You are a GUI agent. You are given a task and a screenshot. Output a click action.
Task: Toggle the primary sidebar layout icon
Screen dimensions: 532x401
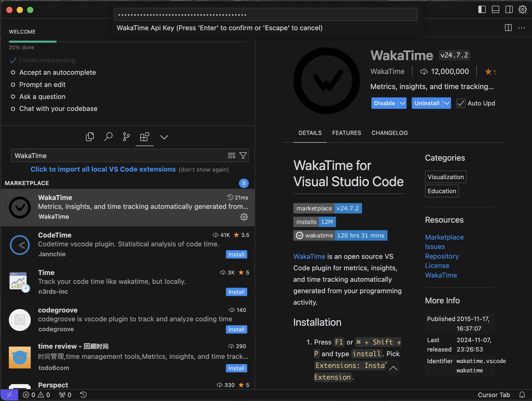coord(482,10)
